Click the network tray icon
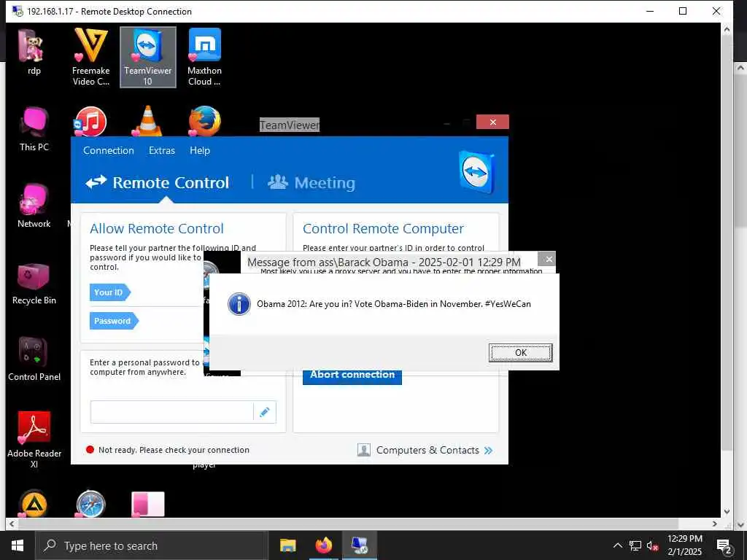 click(x=635, y=545)
